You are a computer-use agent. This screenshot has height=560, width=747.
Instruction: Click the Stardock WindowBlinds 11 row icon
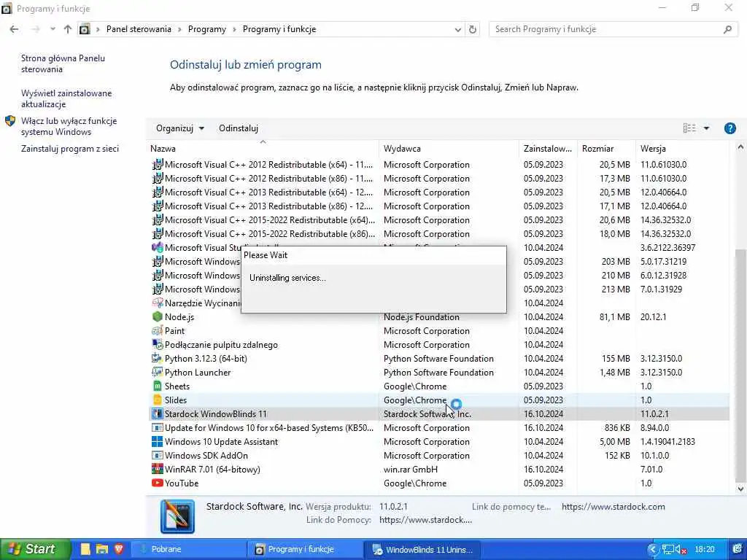[x=158, y=413]
